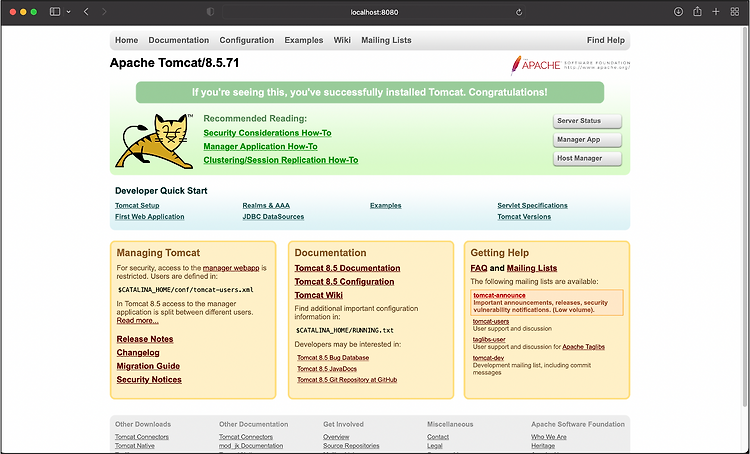750x454 pixels.
Task: Open the Servlet Specifications link
Action: pyautogui.click(x=532, y=205)
